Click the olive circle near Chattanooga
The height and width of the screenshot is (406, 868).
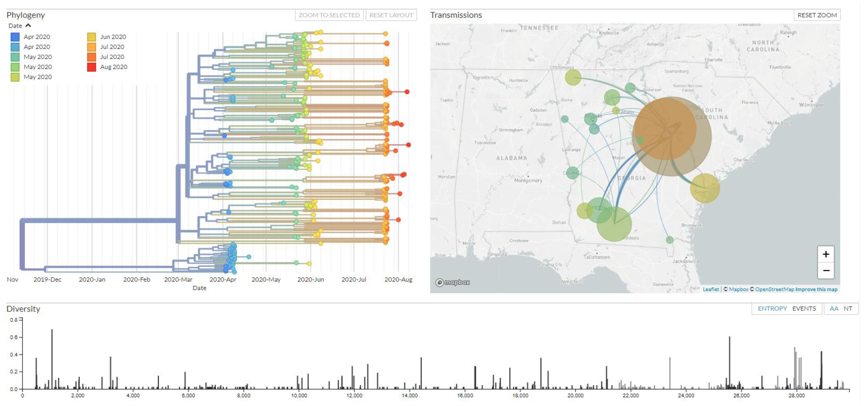(x=573, y=77)
